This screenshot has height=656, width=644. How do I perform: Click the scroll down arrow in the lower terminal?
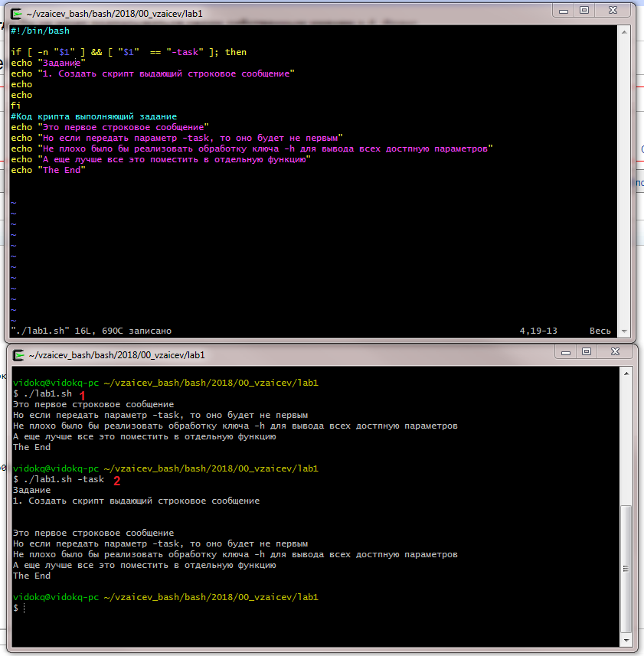point(626,640)
